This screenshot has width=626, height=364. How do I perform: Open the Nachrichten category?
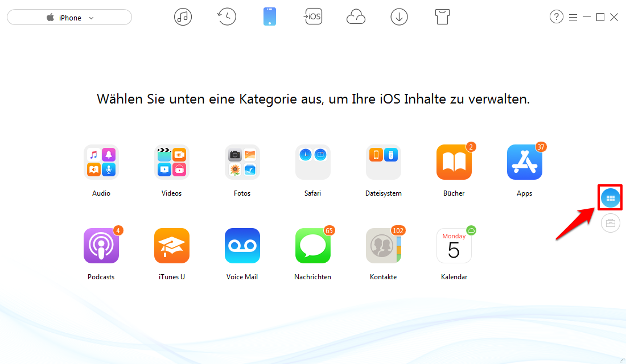(x=312, y=246)
